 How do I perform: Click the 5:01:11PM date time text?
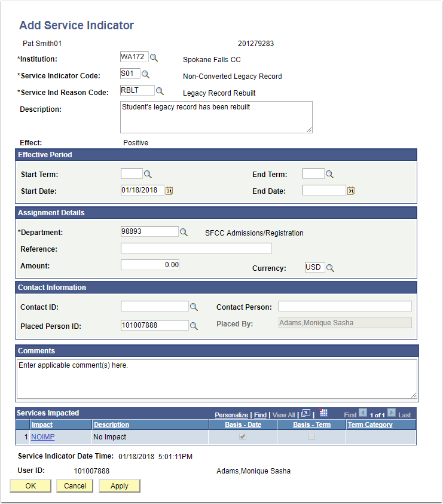click(175, 456)
